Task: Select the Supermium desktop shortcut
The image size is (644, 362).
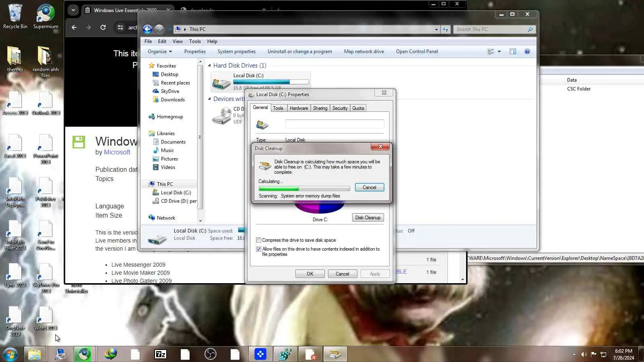Action: pyautogui.click(x=45, y=16)
